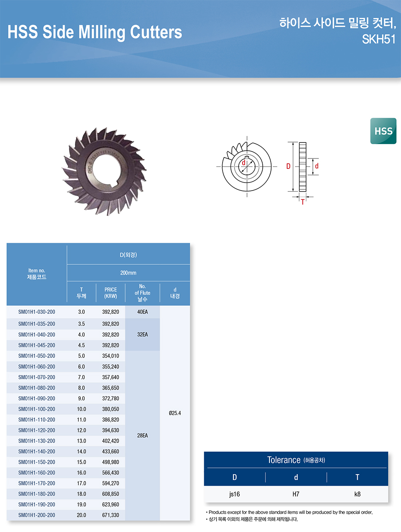Click the price 372,780
The height and width of the screenshot is (532, 401).
(111, 398)
